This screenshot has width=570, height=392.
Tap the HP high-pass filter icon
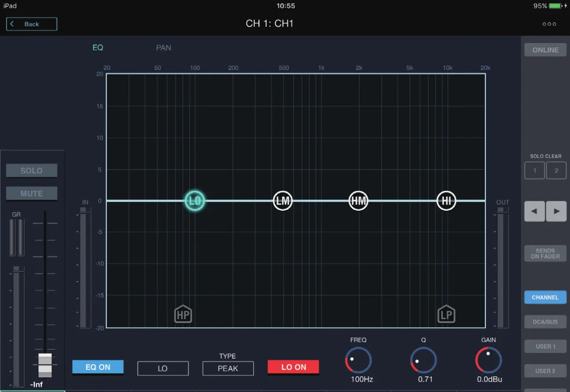[183, 314]
